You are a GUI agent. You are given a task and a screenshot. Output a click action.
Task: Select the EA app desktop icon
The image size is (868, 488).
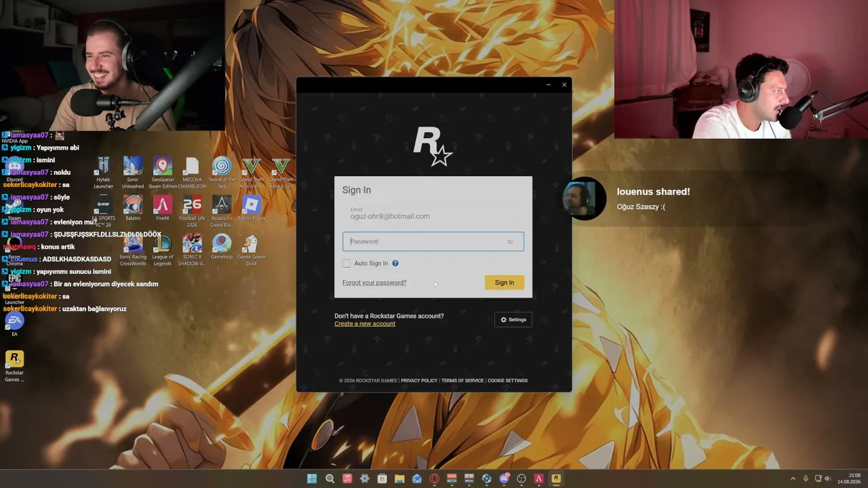pyautogui.click(x=14, y=324)
